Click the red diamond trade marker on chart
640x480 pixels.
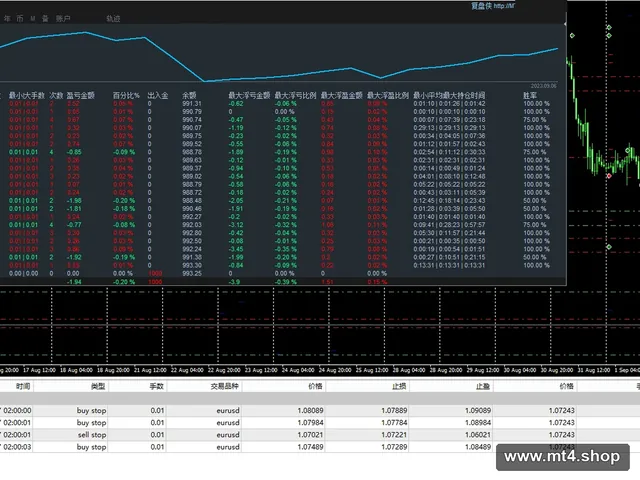[609, 176]
